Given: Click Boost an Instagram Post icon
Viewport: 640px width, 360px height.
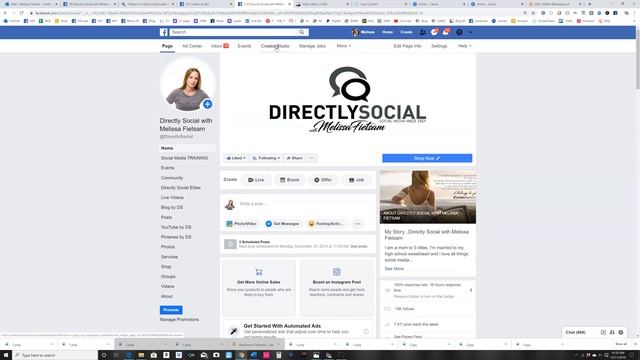Looking at the screenshot, I should pos(336,272).
